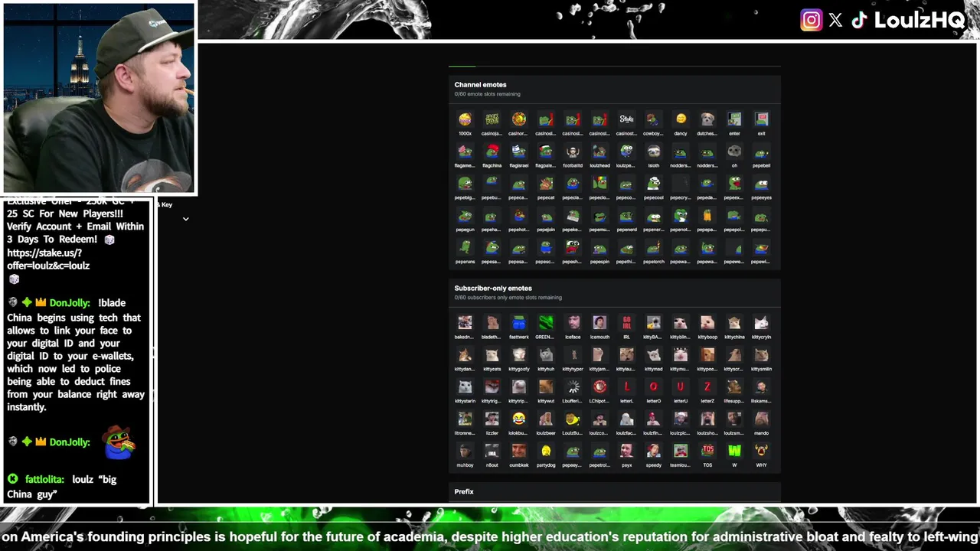Click the fattlolita username in chat
Image resolution: width=980 pixels, height=551 pixels.
44,479
